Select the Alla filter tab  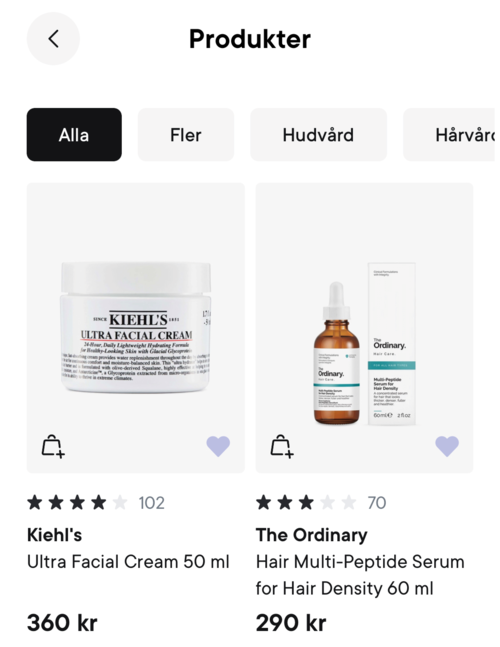74,135
